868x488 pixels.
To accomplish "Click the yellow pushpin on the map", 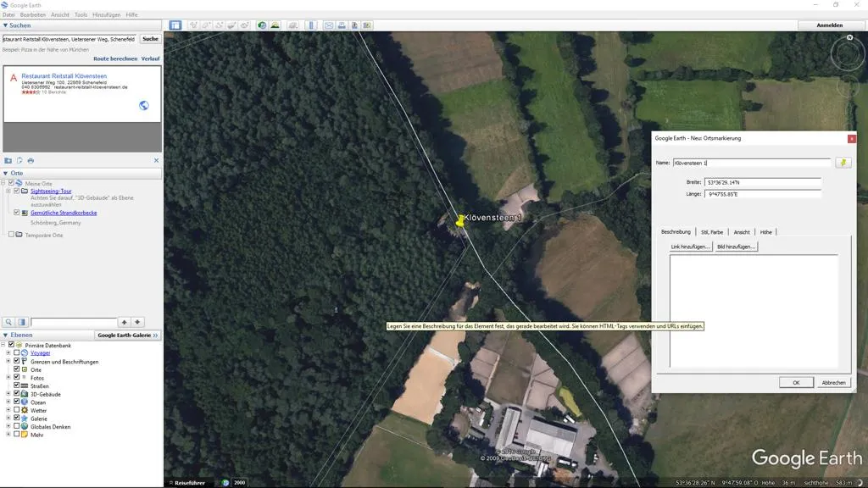I will coord(460,221).
